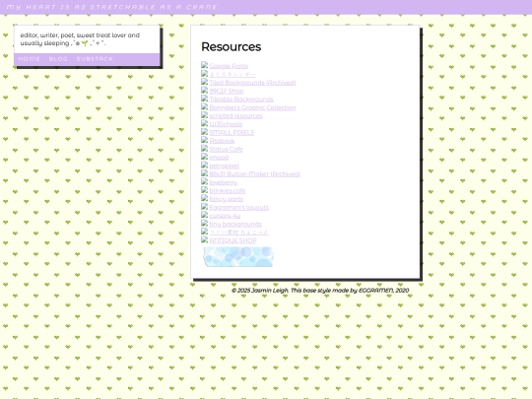Open the petrapixel link
Image resolution: width=532 pixels, height=399 pixels.
tap(225, 166)
